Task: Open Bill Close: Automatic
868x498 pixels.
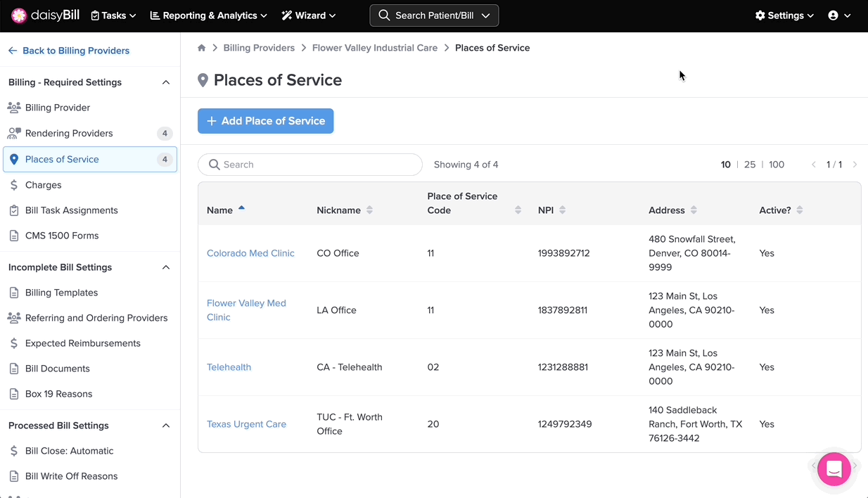Action: (x=90, y=451)
